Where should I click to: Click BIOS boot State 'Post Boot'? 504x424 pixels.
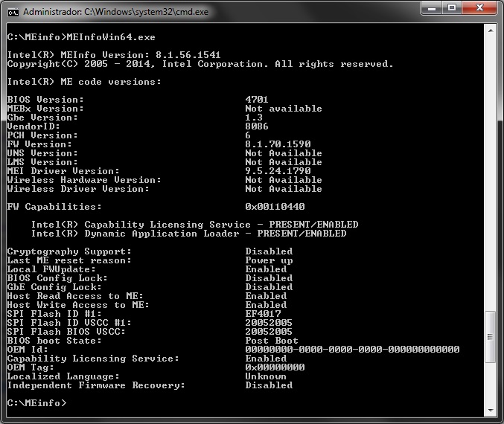coord(272,341)
